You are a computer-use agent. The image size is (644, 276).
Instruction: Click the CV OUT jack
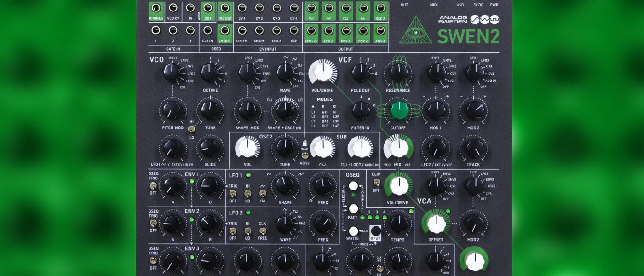pos(224,30)
